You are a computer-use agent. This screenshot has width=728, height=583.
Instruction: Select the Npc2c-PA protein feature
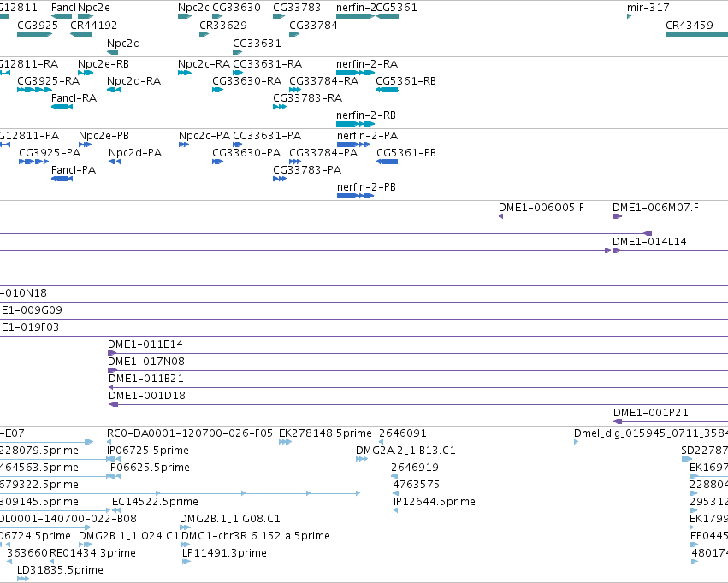pos(184,144)
